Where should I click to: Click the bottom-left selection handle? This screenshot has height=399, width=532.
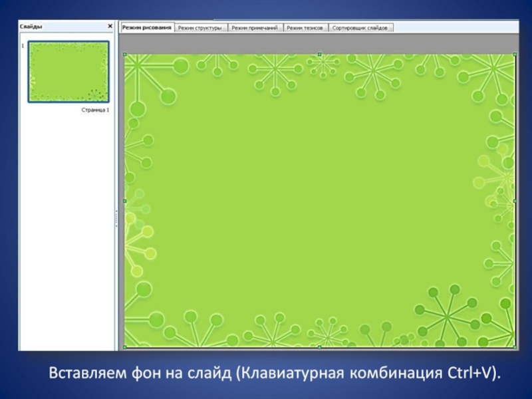[125, 346]
